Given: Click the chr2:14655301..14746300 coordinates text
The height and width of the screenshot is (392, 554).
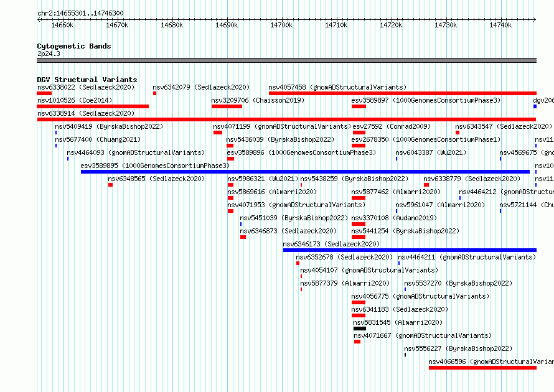Looking at the screenshot, I should [x=80, y=14].
